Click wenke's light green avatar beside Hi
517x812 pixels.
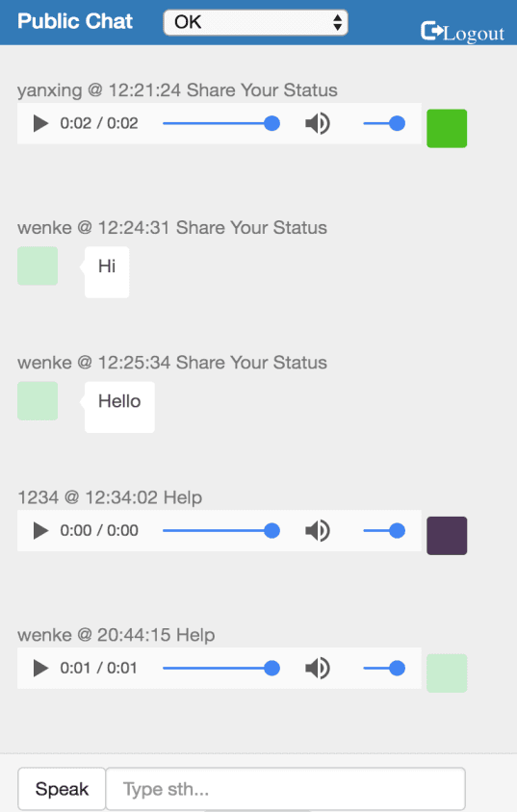[x=38, y=266]
